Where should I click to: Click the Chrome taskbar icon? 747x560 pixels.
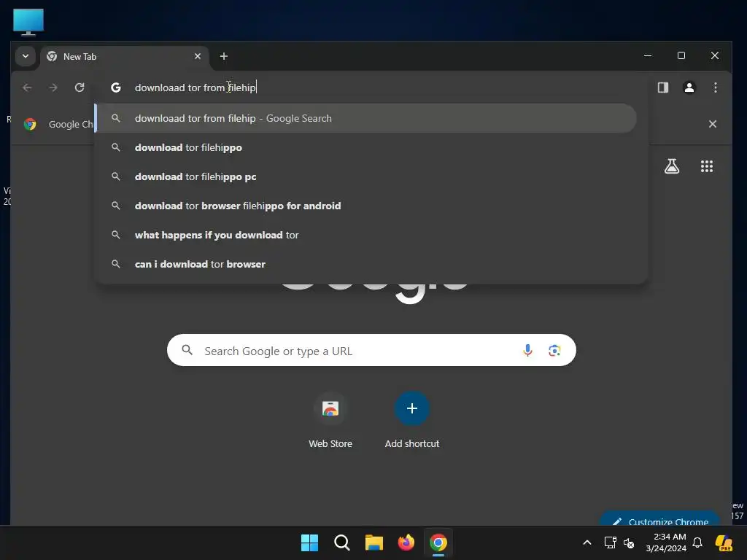pyautogui.click(x=438, y=542)
